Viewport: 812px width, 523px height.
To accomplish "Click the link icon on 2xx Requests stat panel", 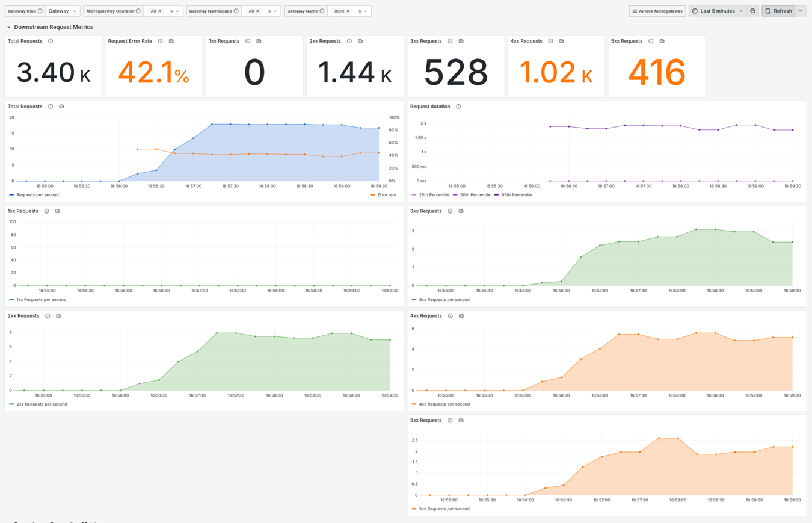I will (360, 41).
